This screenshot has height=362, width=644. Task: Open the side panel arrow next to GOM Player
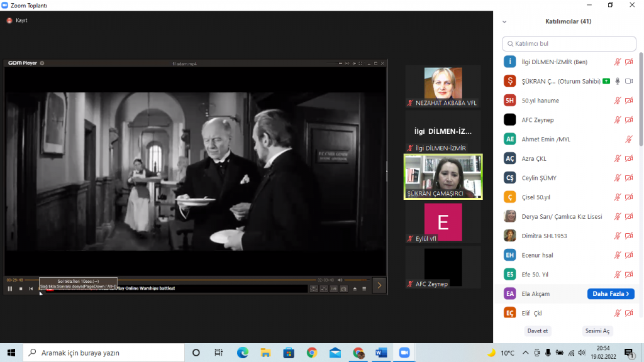(379, 285)
